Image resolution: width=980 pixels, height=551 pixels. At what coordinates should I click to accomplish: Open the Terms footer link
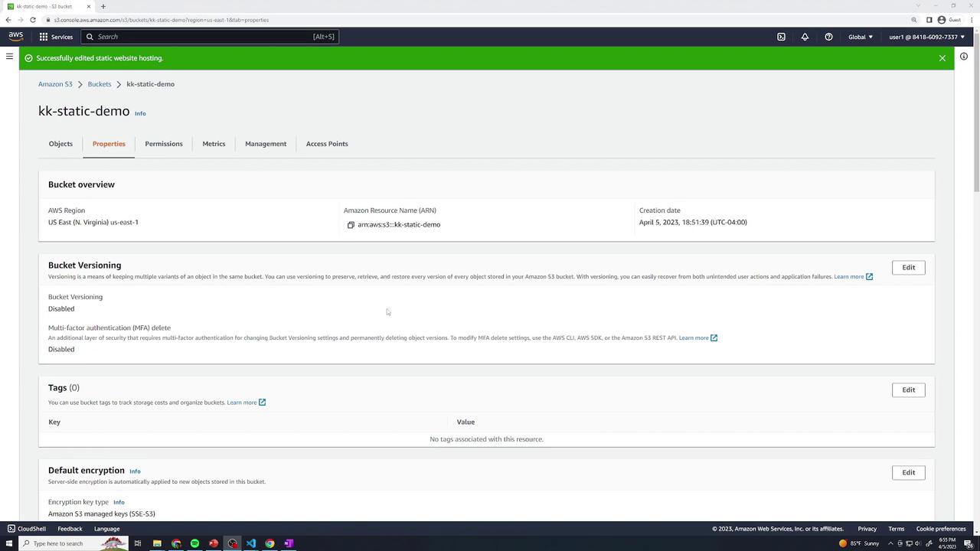(896, 529)
